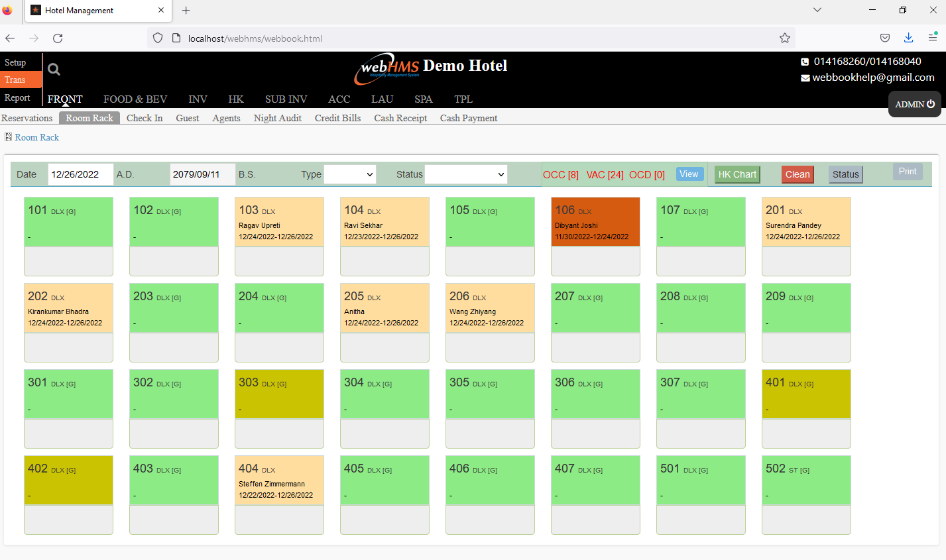Click the blue View button

click(689, 174)
